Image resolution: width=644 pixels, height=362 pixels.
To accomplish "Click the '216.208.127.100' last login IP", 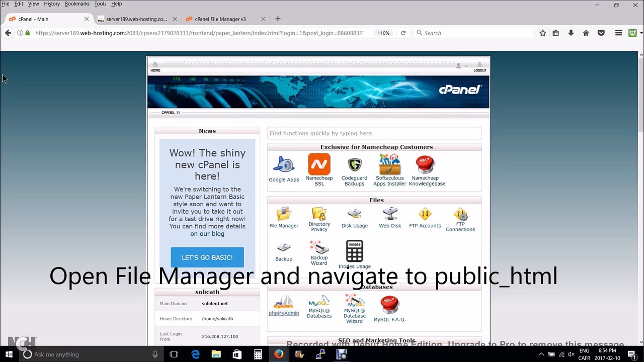I will 220,336.
